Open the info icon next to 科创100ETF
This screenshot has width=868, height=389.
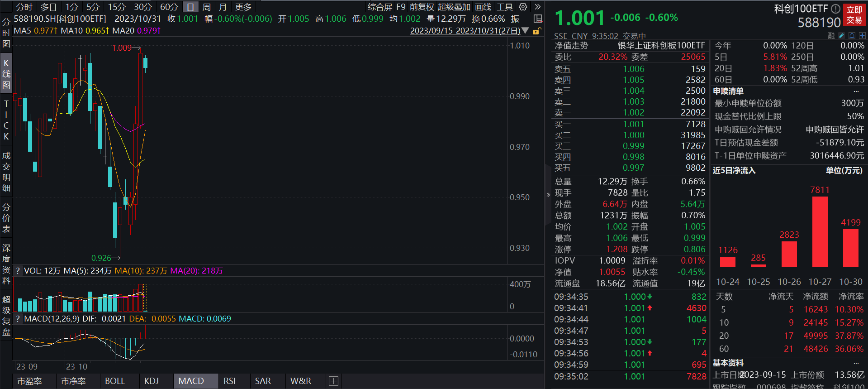coord(835,9)
